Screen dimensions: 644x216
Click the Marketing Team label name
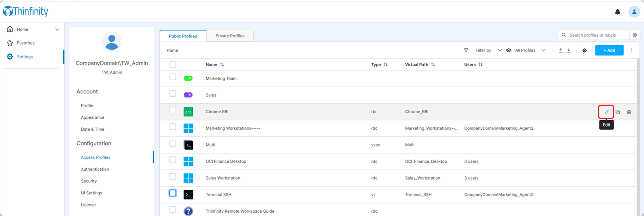[x=221, y=79]
